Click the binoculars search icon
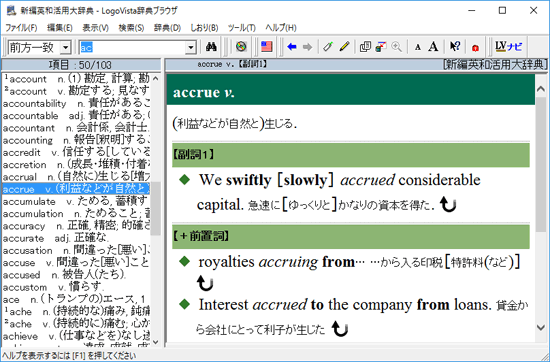The width and height of the screenshot is (550, 362). (x=211, y=47)
